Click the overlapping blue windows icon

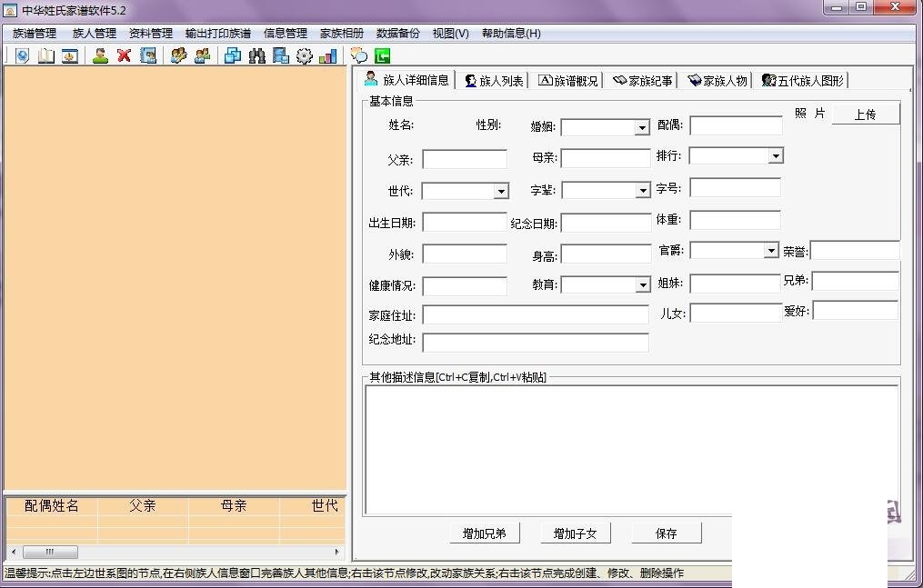tap(233, 56)
